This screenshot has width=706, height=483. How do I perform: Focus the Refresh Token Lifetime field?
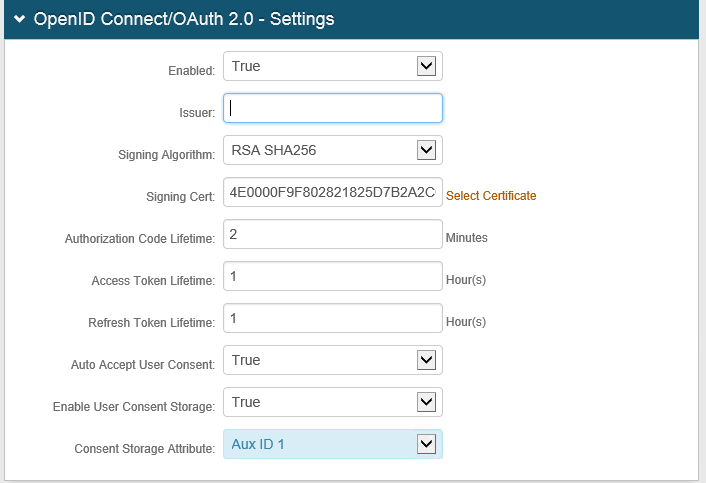click(332, 319)
